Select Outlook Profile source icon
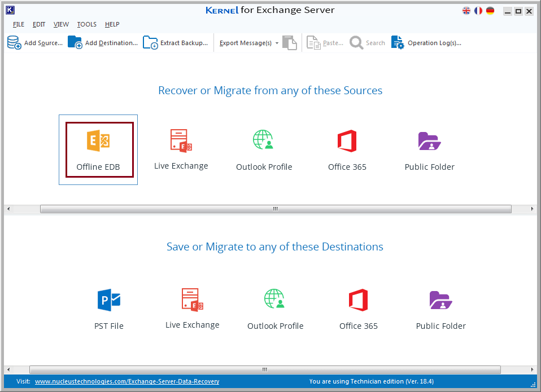The image size is (541, 392). pos(263,139)
